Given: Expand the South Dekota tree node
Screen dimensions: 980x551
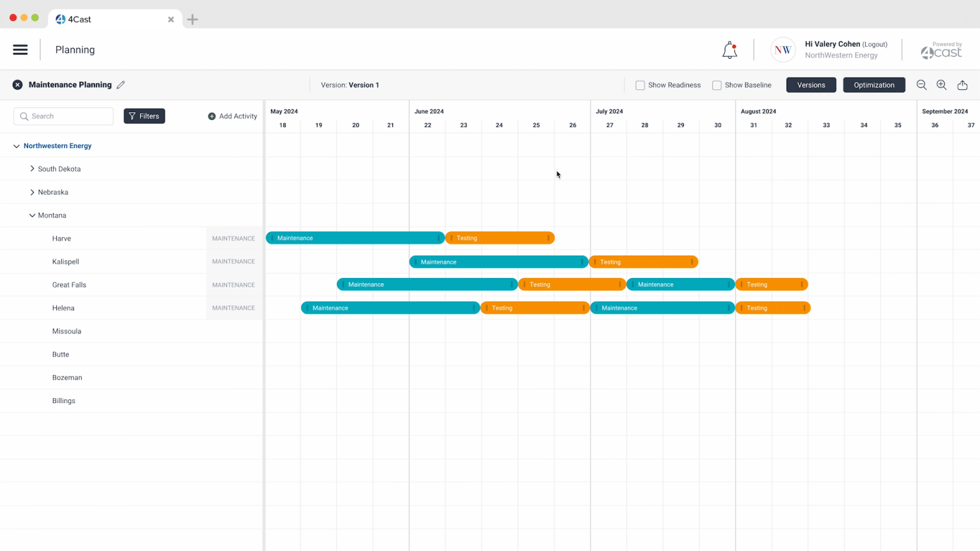Looking at the screenshot, I should click(32, 169).
